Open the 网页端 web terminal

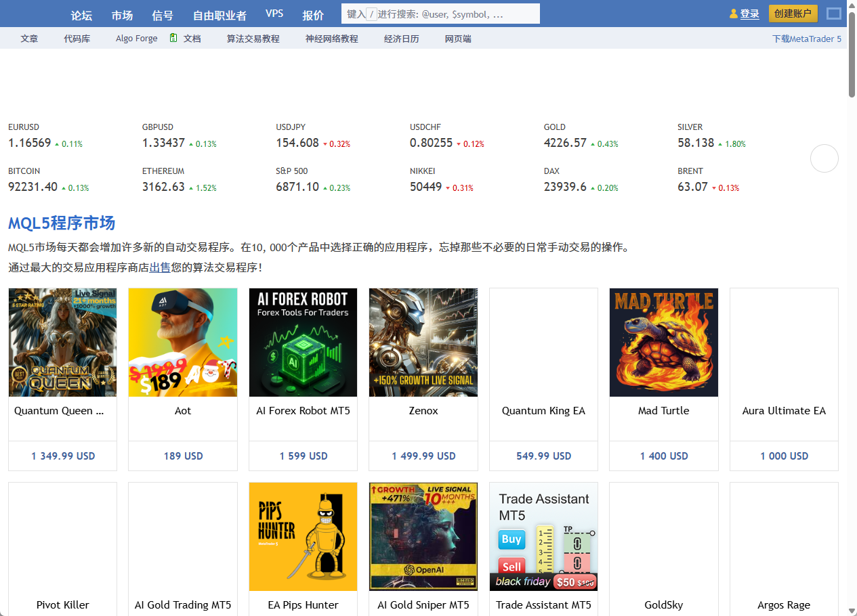click(x=457, y=39)
